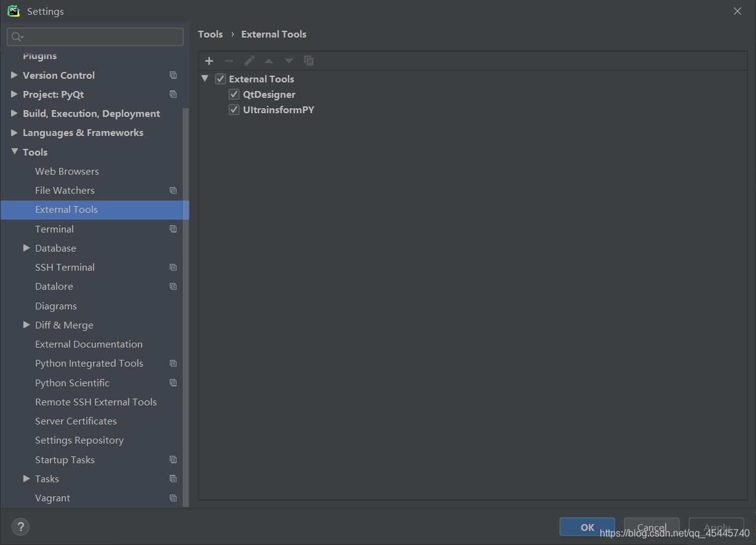Focus the settings search field

95,37
